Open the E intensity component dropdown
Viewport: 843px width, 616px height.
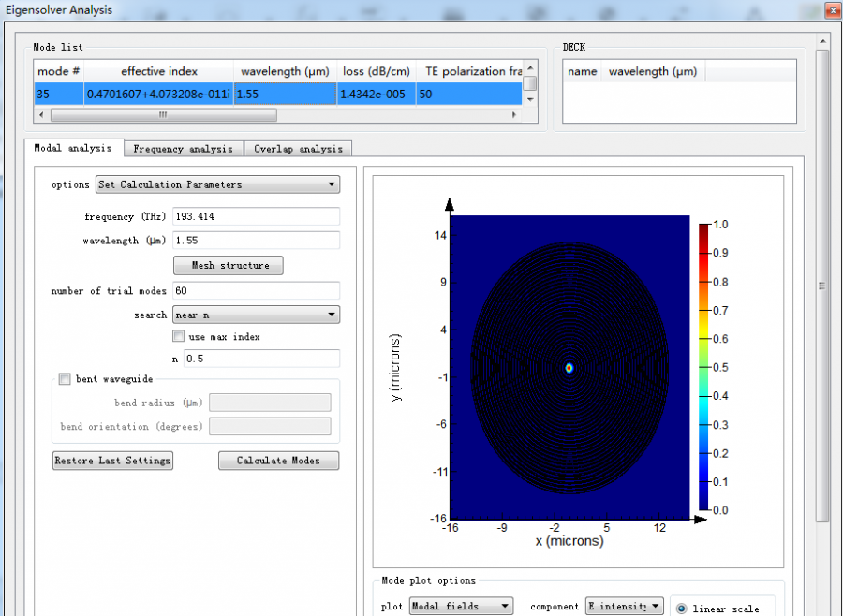click(625, 607)
